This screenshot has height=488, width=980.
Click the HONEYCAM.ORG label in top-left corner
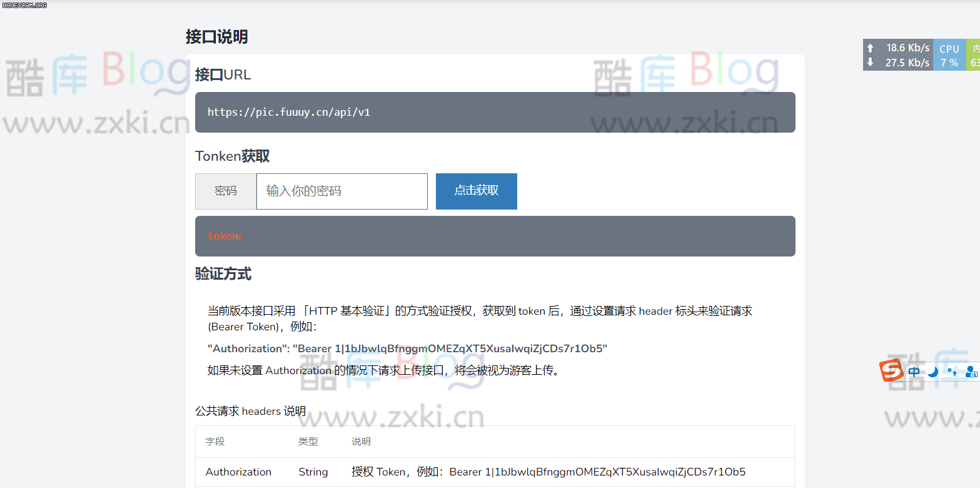pyautogui.click(x=25, y=5)
